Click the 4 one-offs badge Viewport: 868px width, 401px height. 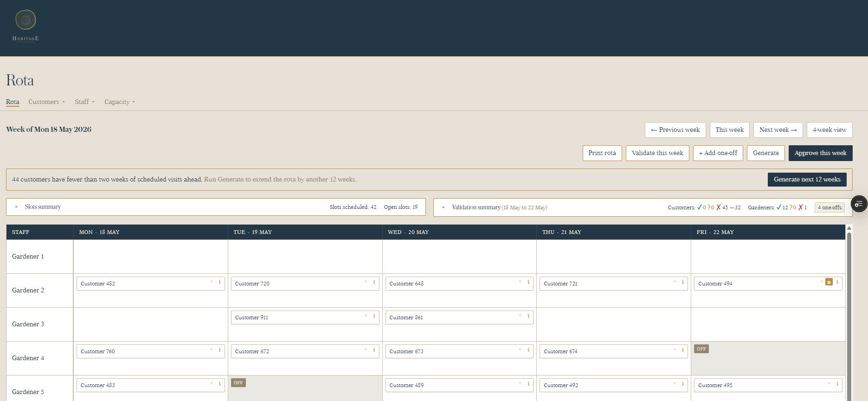[x=829, y=207]
